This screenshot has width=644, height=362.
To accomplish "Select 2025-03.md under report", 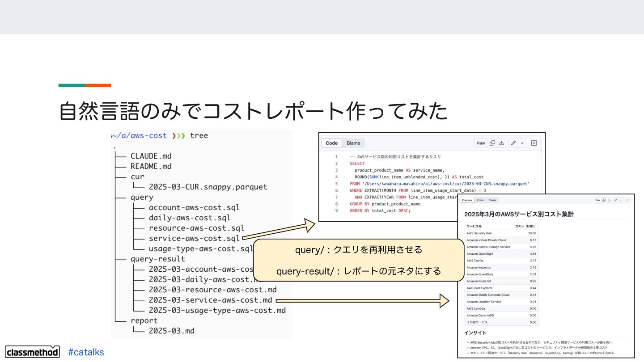I will (x=172, y=331).
